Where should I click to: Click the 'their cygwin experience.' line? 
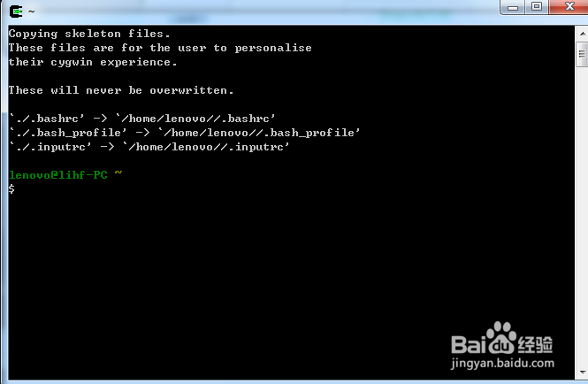tap(93, 62)
